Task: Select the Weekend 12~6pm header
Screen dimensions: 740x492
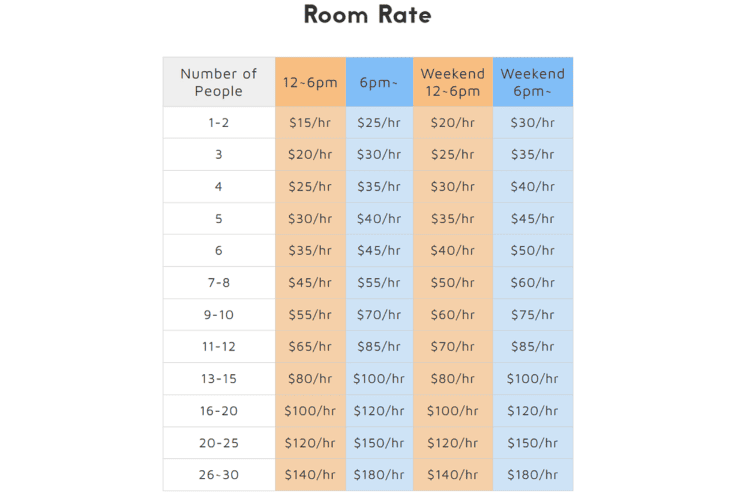Action: [x=453, y=82]
